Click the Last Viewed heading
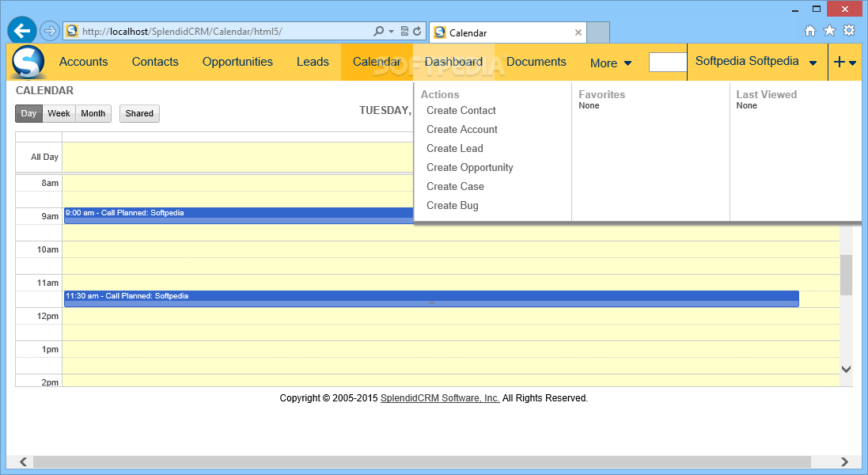The width and height of the screenshot is (868, 475). (x=766, y=95)
